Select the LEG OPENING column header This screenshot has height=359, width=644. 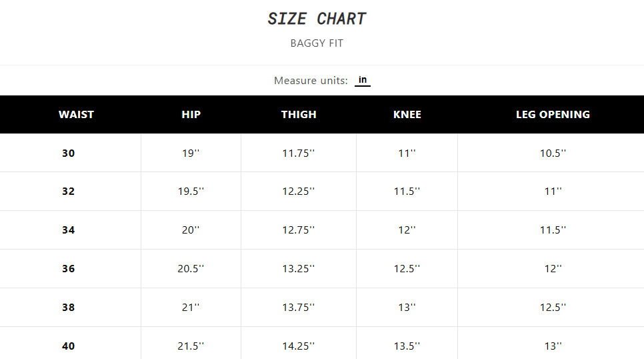coord(553,115)
